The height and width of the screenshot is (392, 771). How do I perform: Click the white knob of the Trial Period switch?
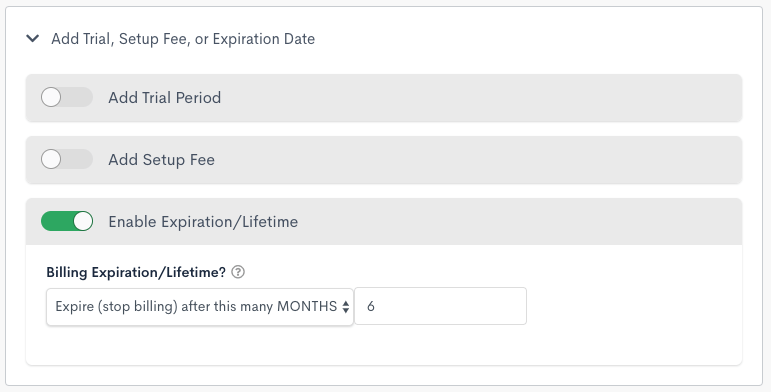(51, 97)
